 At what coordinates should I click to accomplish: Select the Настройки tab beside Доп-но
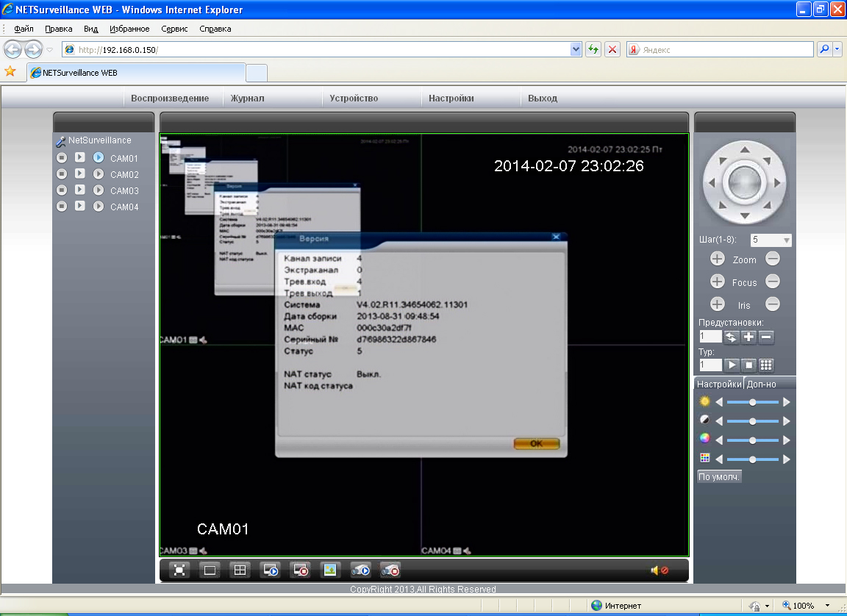coord(719,384)
